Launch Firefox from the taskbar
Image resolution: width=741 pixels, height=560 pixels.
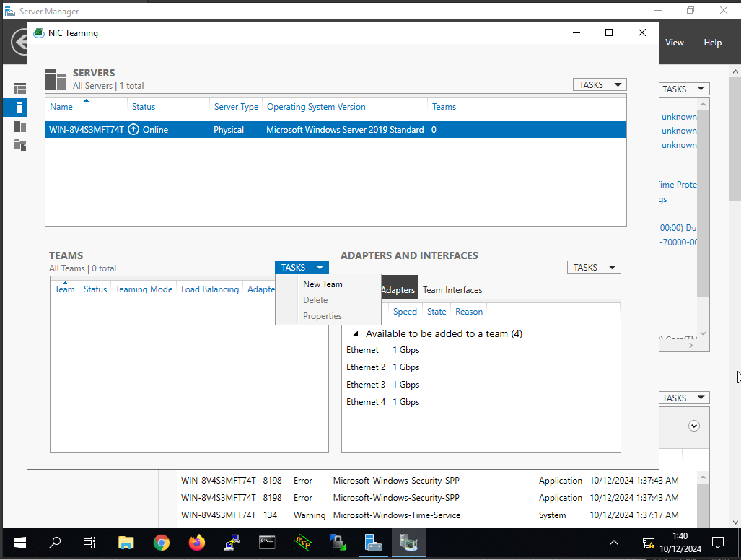[196, 543]
